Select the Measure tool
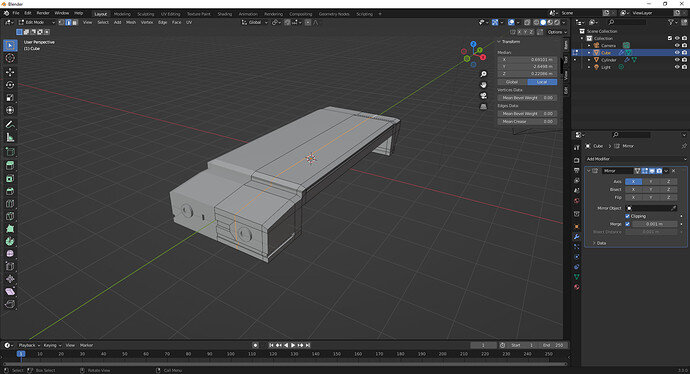The width and height of the screenshot is (690, 374). tap(10, 137)
